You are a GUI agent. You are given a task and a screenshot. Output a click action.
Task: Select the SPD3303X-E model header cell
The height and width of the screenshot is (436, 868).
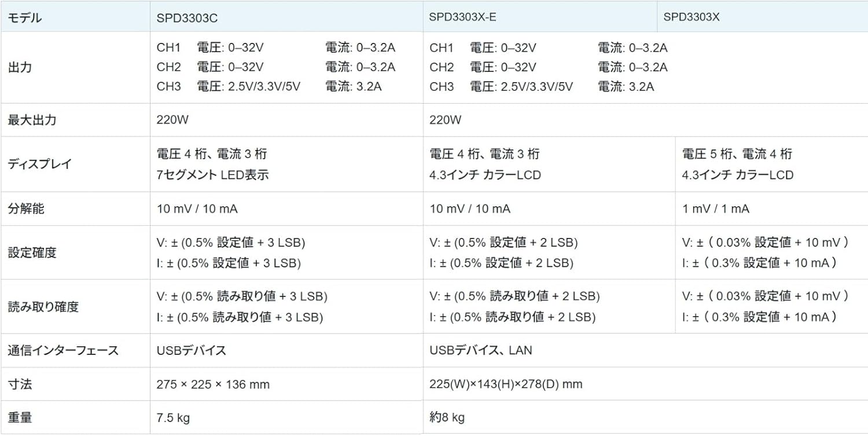point(463,17)
